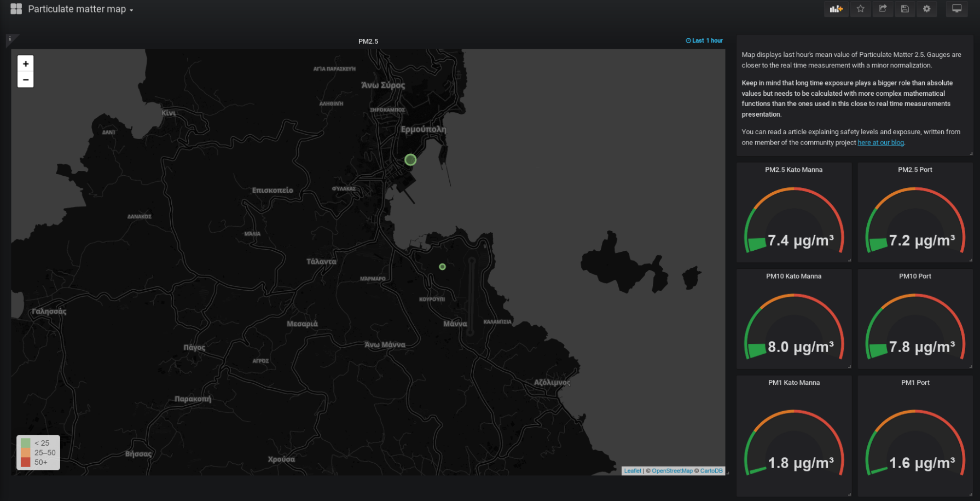Click the Add panel icon

click(x=836, y=9)
